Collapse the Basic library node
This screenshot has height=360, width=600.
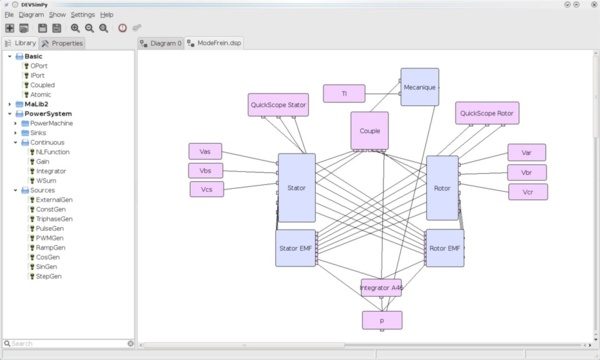10,56
